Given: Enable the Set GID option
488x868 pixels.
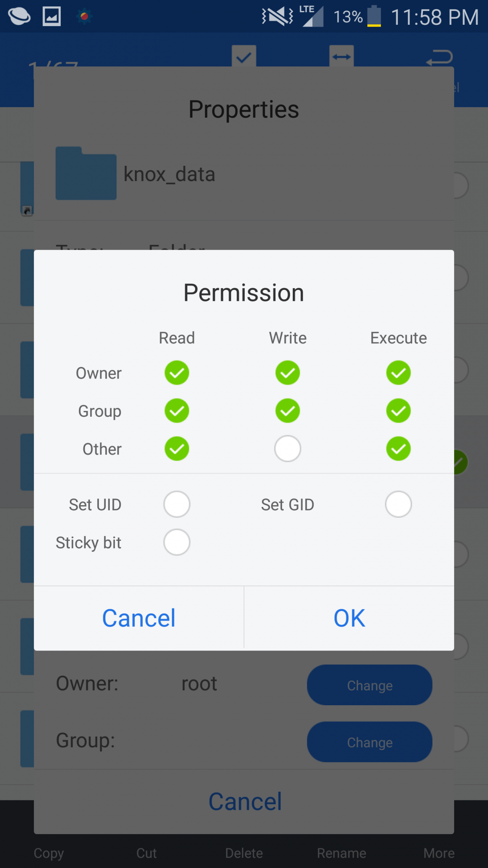Looking at the screenshot, I should (398, 504).
